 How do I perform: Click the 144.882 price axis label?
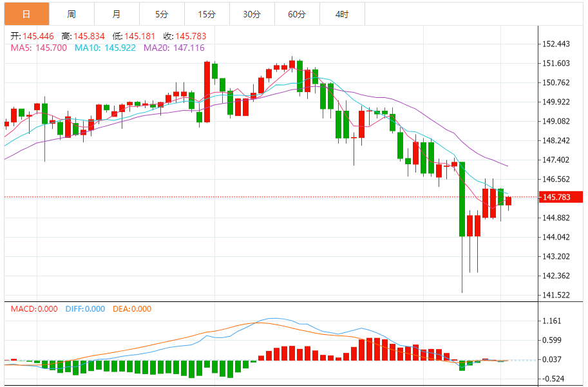tap(556, 218)
